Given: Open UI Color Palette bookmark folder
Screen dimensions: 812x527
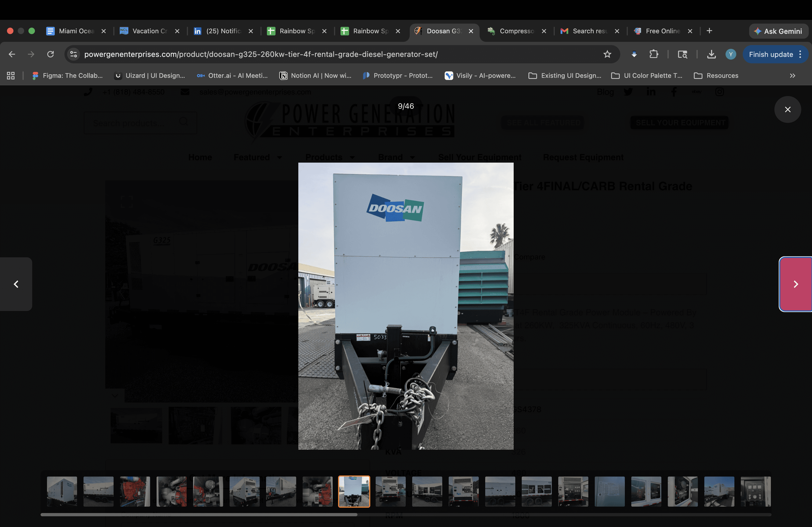Looking at the screenshot, I should [x=647, y=76].
